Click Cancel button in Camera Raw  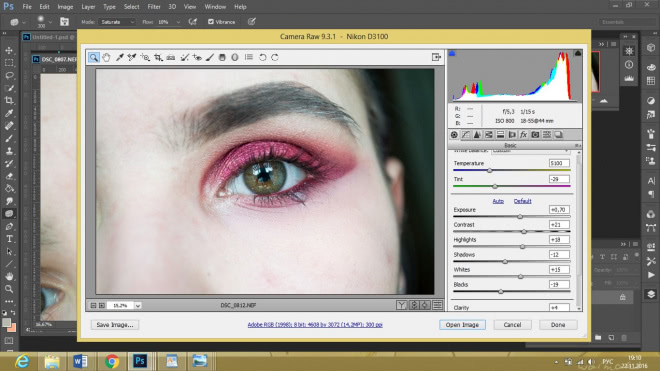click(x=512, y=325)
